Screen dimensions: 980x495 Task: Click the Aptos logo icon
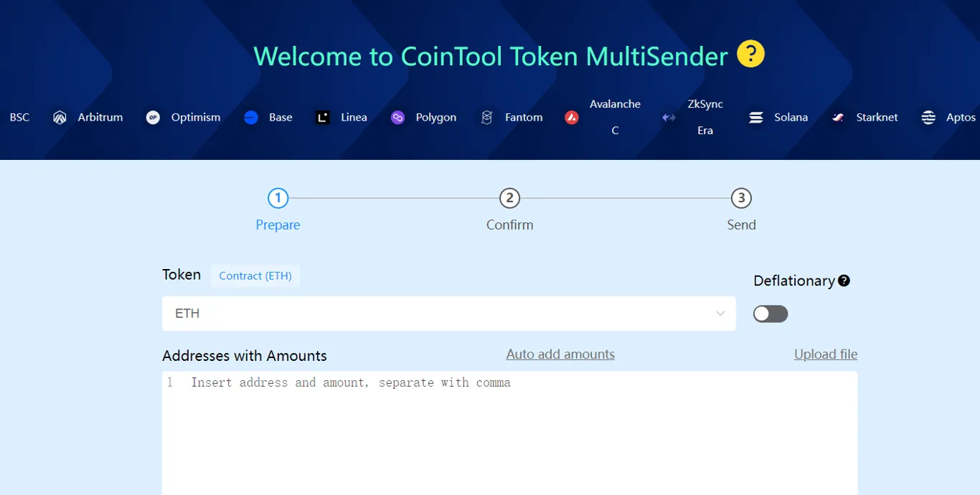[928, 118]
